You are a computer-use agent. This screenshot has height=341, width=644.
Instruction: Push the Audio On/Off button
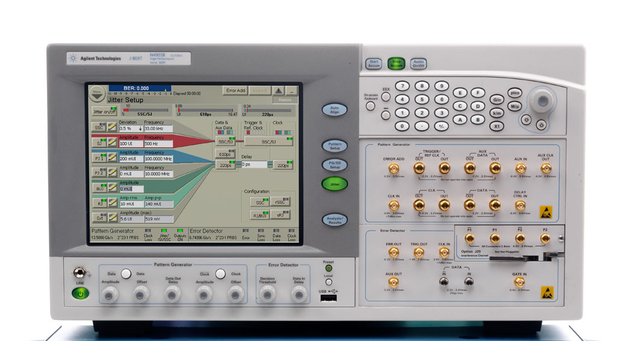pyautogui.click(x=418, y=64)
